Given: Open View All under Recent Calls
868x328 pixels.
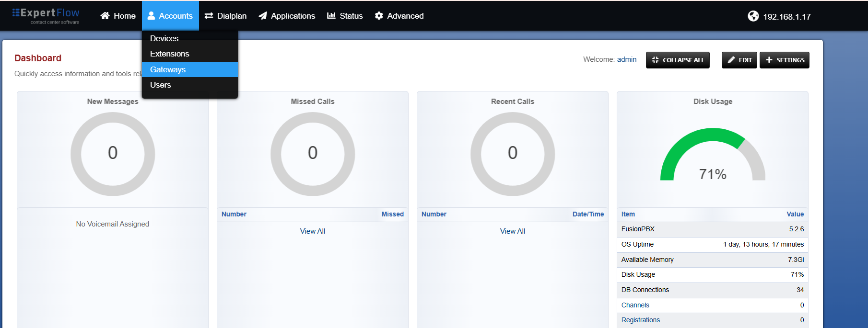Looking at the screenshot, I should coord(513,231).
